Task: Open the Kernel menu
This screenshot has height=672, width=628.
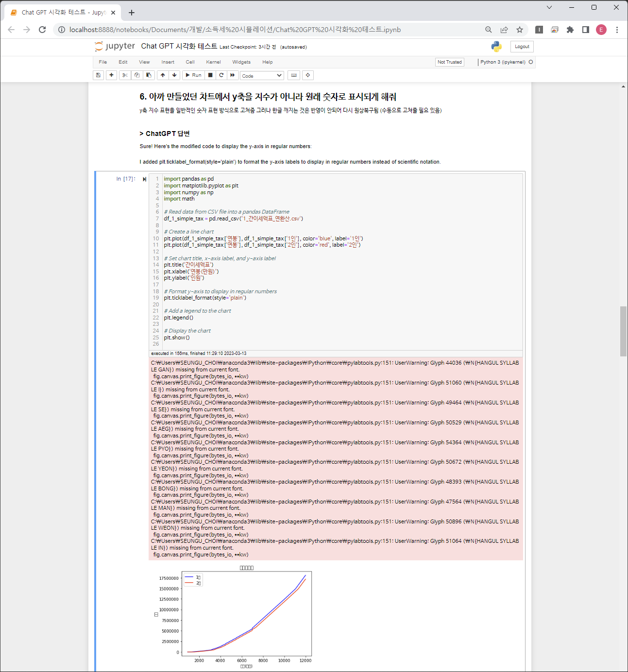Action: (213, 62)
